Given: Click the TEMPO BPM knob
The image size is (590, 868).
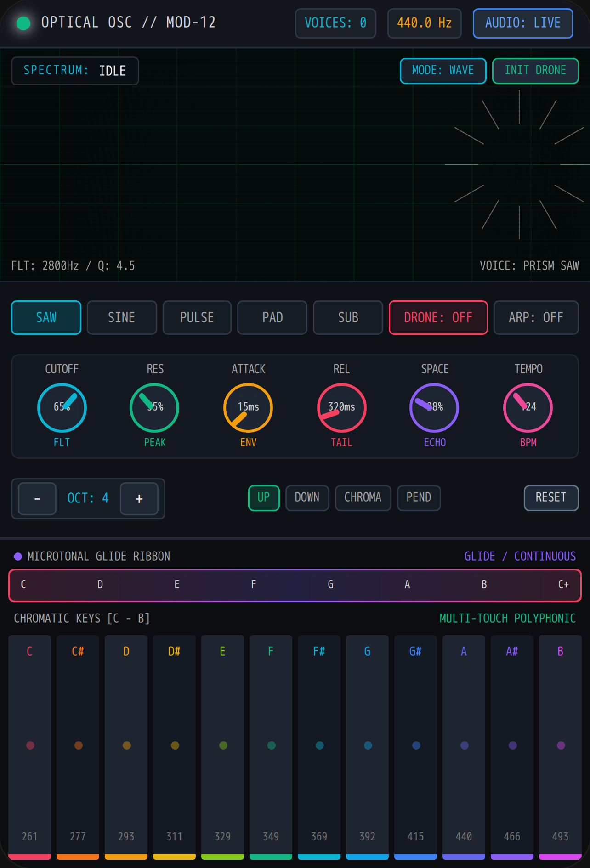Looking at the screenshot, I should (x=528, y=408).
